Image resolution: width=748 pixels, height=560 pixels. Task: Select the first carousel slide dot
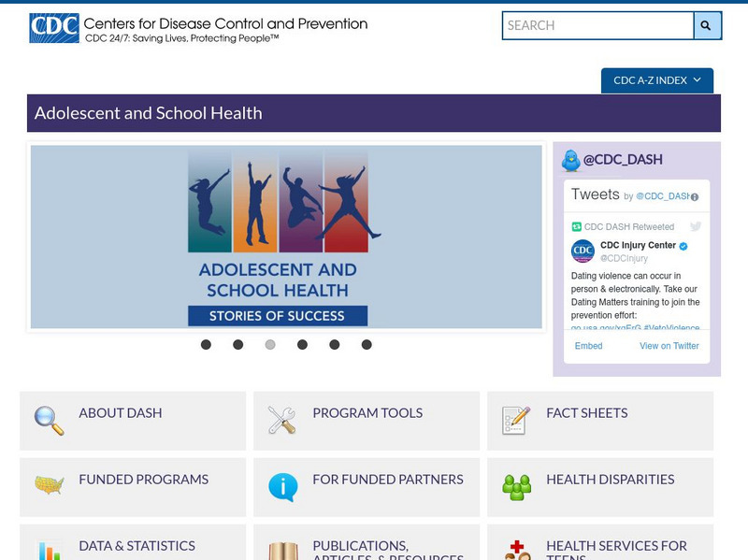[206, 344]
